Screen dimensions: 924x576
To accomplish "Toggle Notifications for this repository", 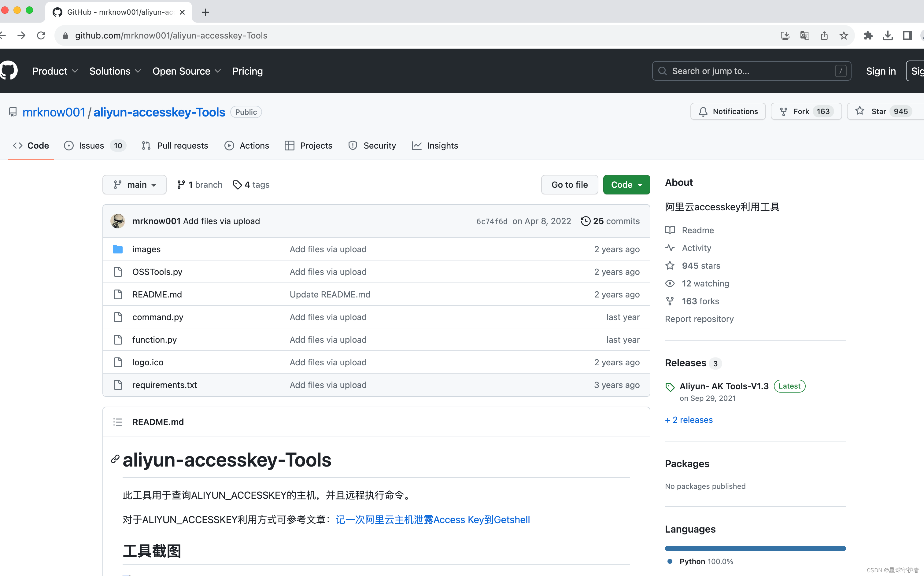I will click(x=728, y=111).
